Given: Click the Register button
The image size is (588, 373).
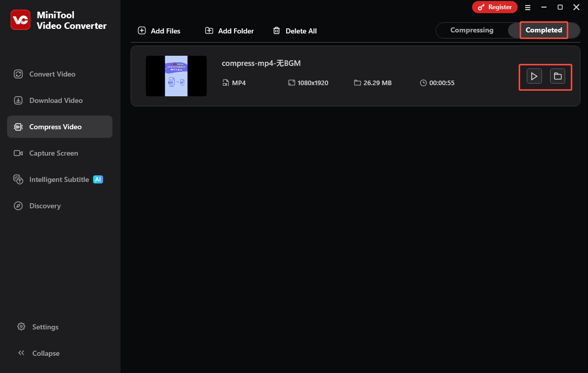Looking at the screenshot, I should (495, 7).
